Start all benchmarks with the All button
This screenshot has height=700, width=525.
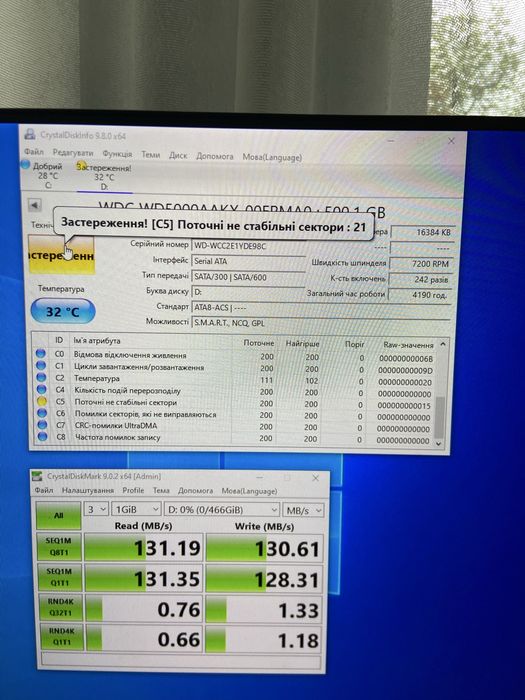(x=58, y=516)
